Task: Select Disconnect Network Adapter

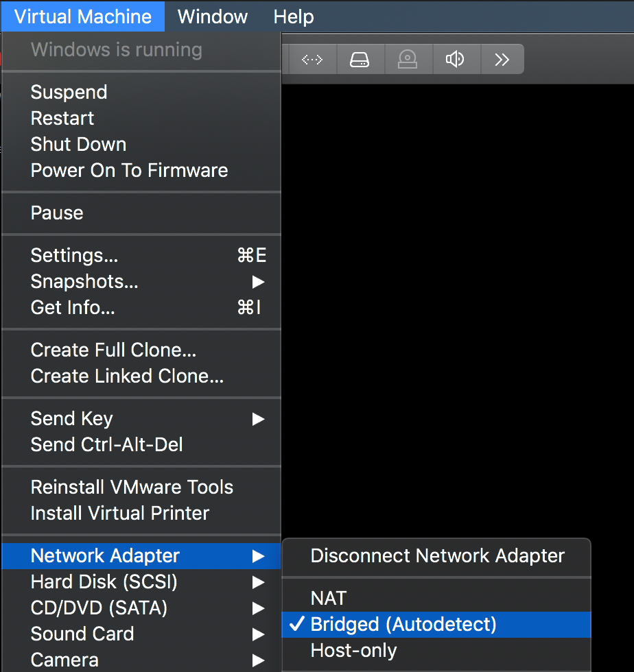Action: coord(436,556)
